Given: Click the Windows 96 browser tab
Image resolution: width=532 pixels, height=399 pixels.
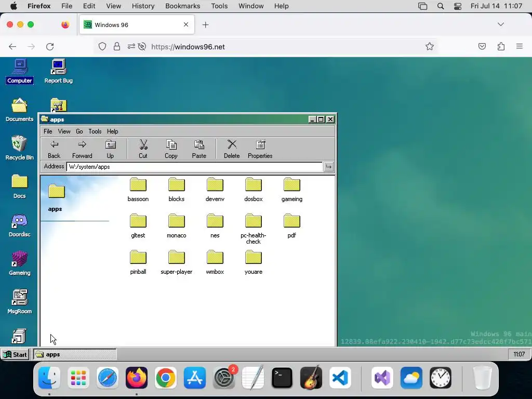Looking at the screenshot, I should pos(137,25).
